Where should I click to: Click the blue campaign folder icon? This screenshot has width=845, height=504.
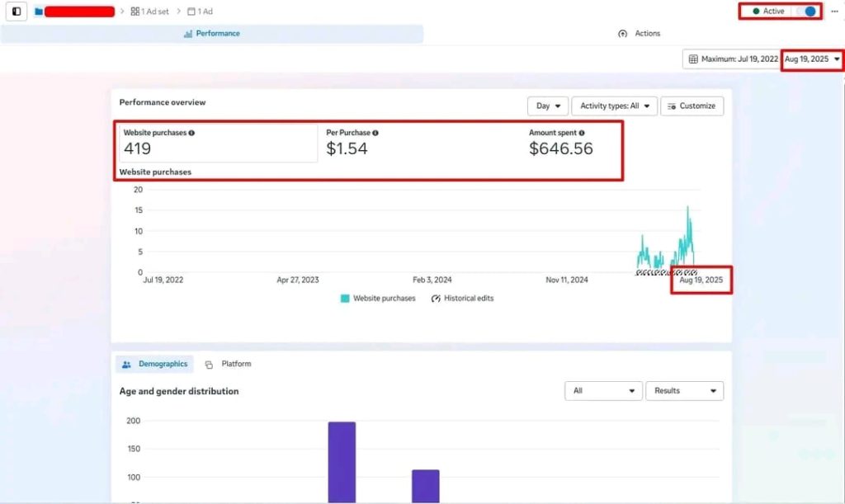(x=39, y=12)
